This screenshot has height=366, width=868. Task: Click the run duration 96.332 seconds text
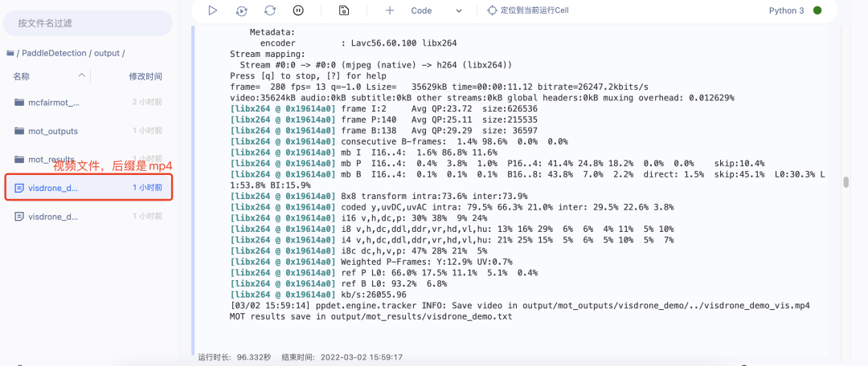tap(235, 357)
